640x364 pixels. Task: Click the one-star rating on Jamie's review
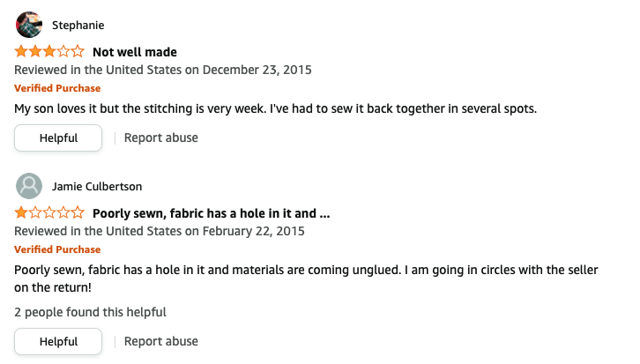pos(49,213)
